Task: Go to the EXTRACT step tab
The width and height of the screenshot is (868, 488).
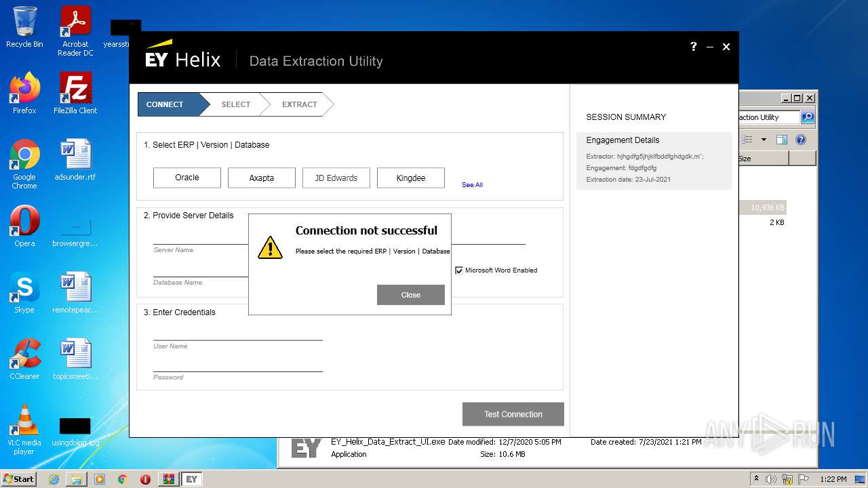Action: coord(299,104)
